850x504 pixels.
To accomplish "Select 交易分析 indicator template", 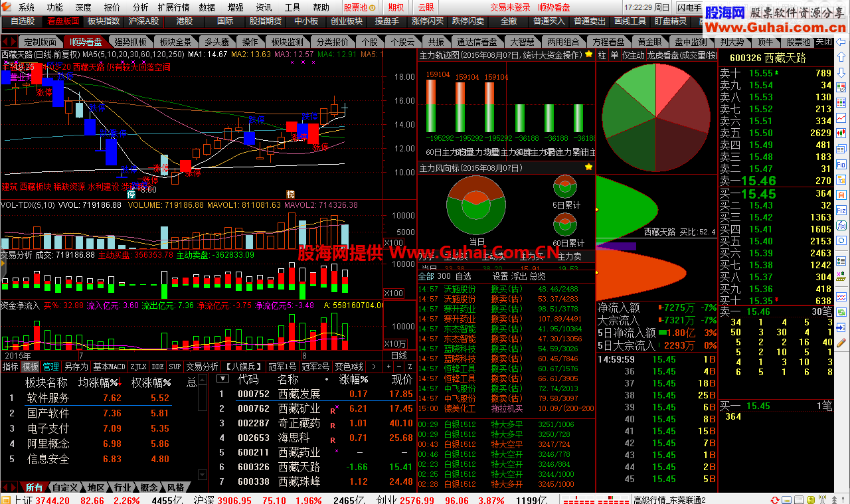I will (202, 367).
